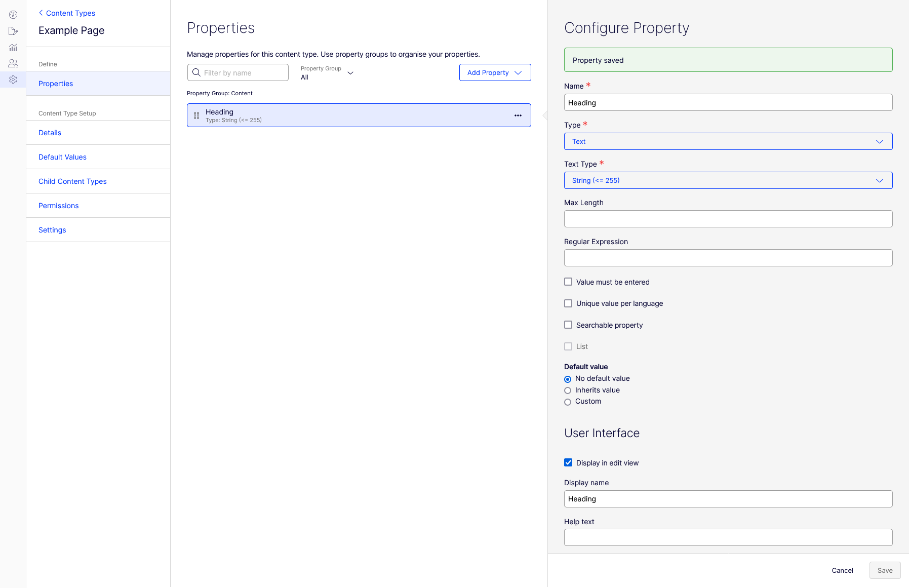Click the settings gear icon in sidebar
Screen dimensions: 909x588
click(13, 80)
